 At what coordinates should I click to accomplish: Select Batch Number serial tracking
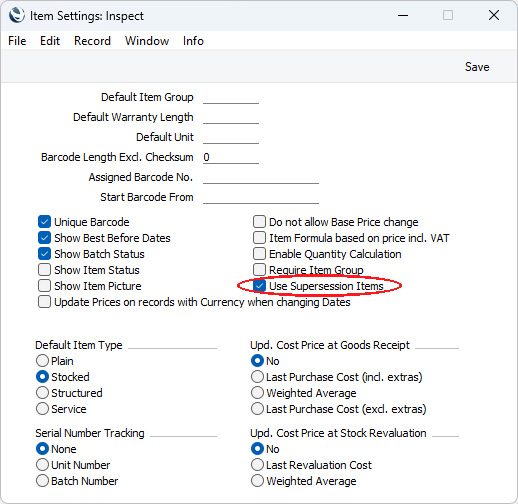click(x=42, y=481)
